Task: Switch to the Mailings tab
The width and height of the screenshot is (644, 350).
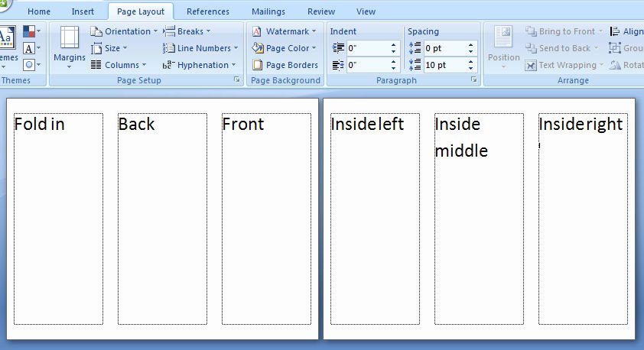Action: tap(268, 11)
